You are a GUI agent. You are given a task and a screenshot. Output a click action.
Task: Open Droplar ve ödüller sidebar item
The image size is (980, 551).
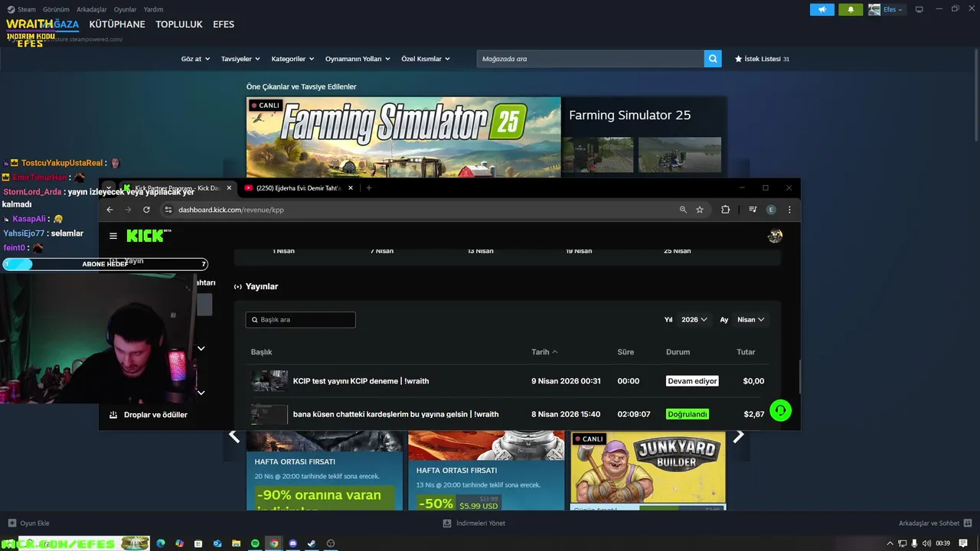[149, 415]
